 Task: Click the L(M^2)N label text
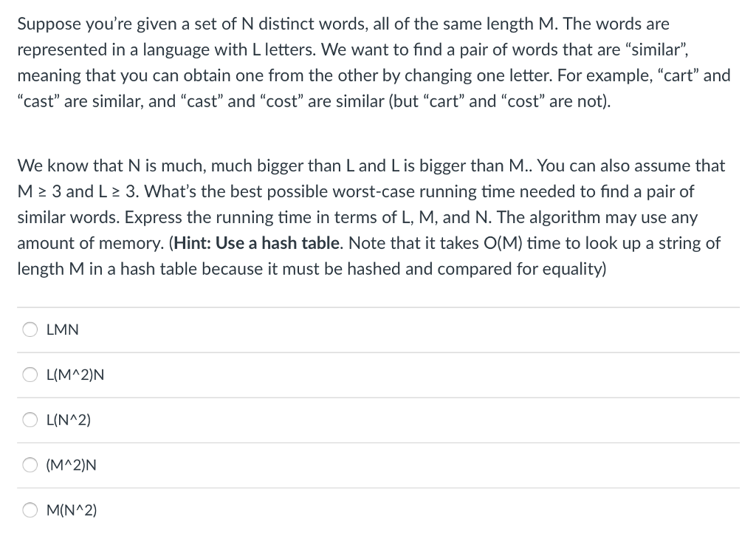click(75, 375)
